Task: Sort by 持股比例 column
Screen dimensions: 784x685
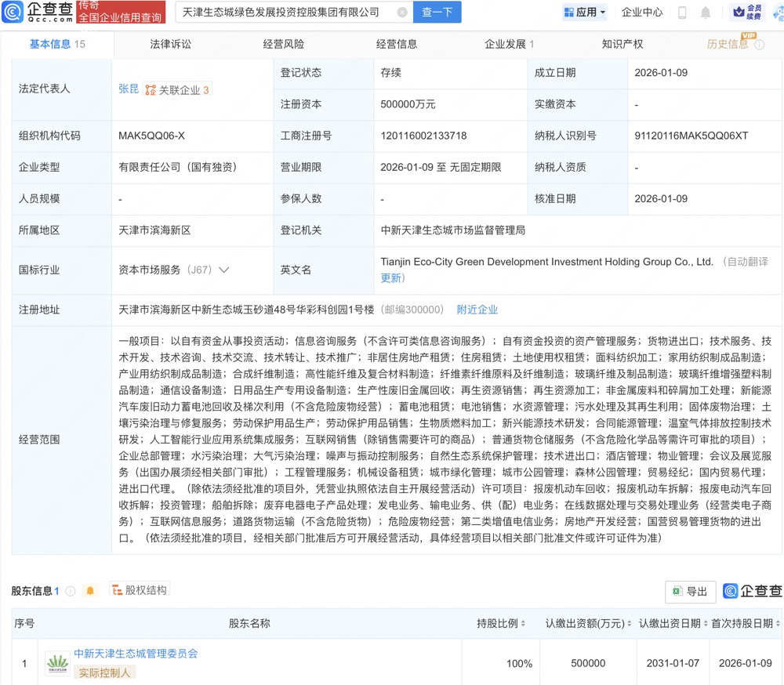Action: pos(524,624)
